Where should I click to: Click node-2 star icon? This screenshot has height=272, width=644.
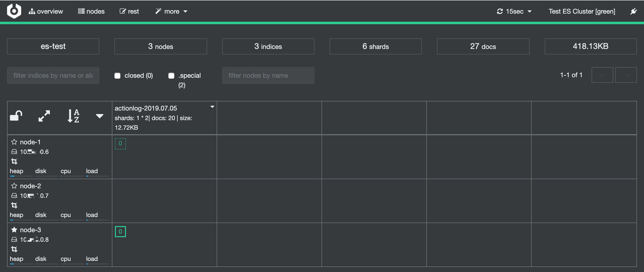(14, 186)
